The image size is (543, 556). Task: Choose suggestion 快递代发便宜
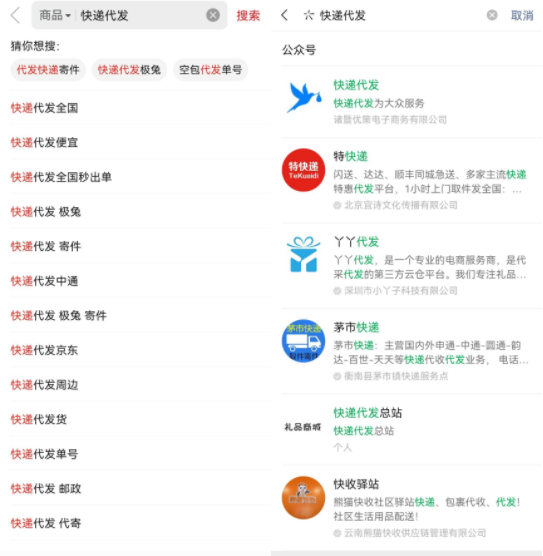[140, 142]
